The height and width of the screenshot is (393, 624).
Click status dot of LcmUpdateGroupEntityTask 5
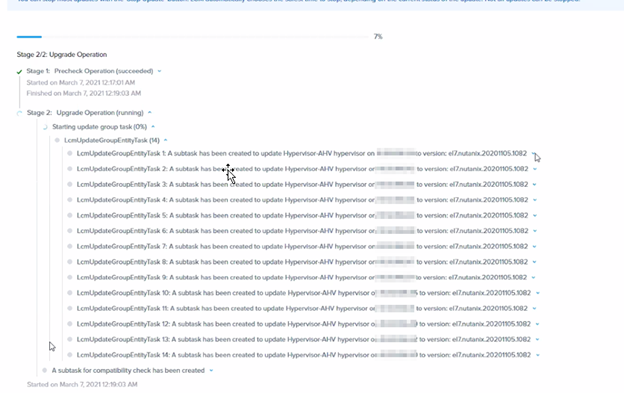coord(70,216)
